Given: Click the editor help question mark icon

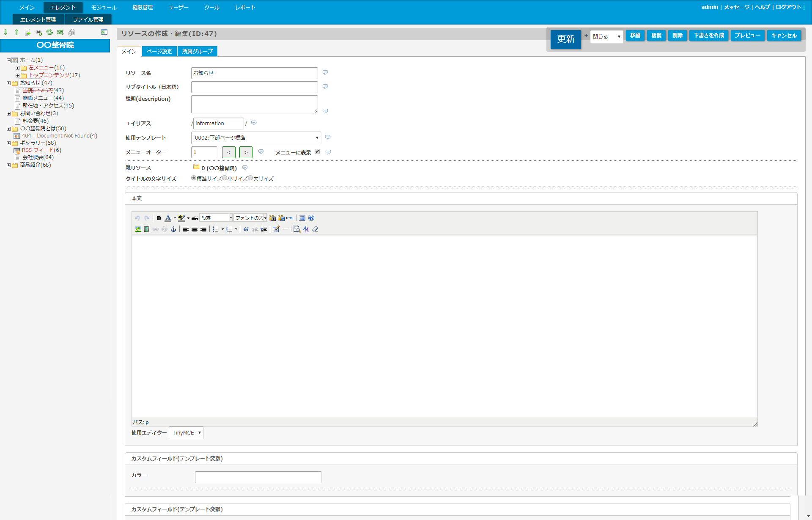Looking at the screenshot, I should (x=311, y=218).
